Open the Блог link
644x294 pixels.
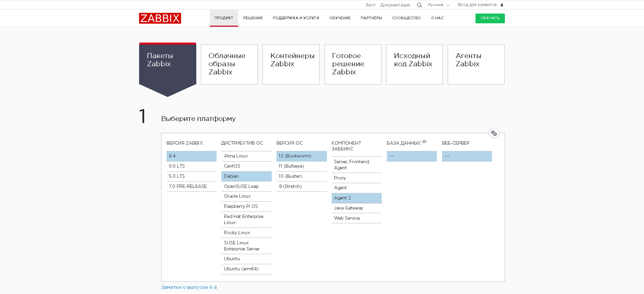371,5
